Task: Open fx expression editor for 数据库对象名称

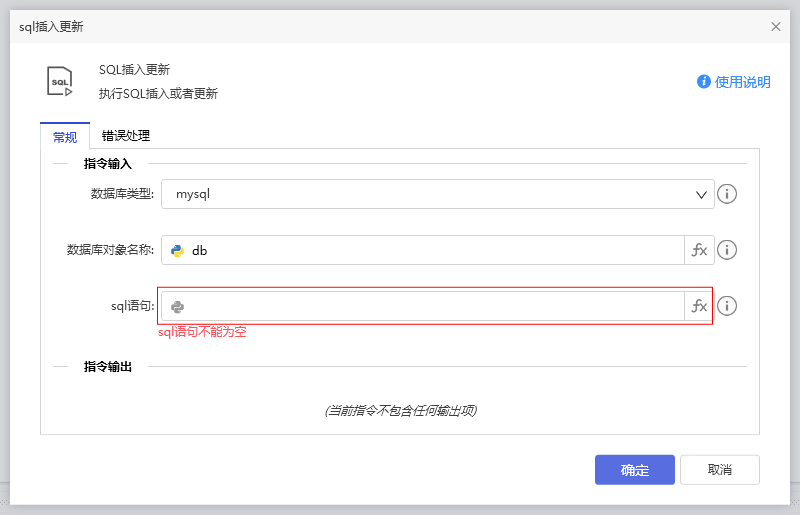Action: pos(699,251)
